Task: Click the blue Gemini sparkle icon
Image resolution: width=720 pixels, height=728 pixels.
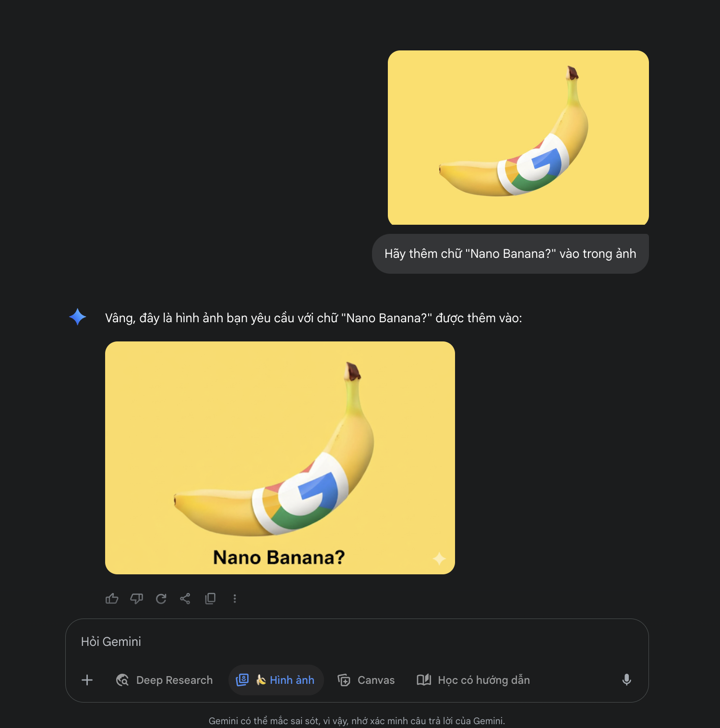Action: [x=78, y=317]
